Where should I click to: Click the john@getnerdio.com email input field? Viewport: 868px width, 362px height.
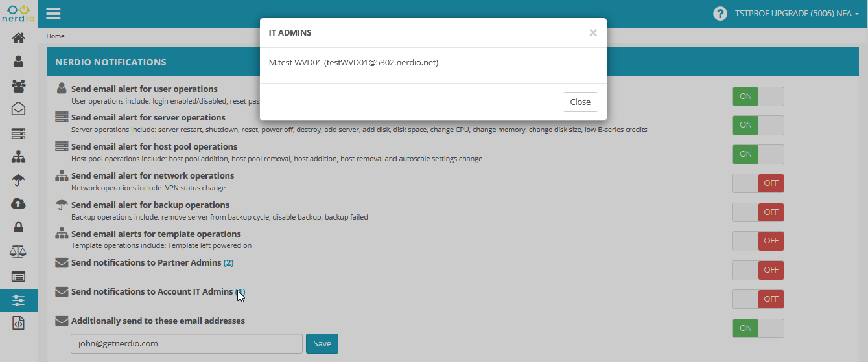point(187,343)
